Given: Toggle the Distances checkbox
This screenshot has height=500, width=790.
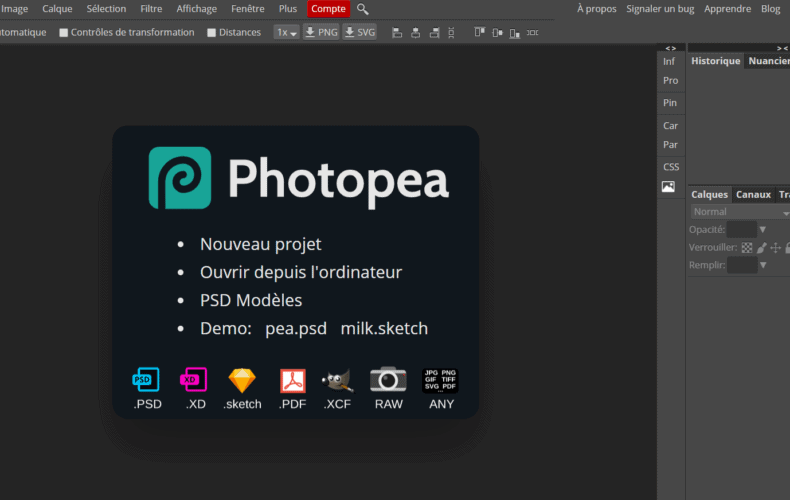Looking at the screenshot, I should point(212,33).
